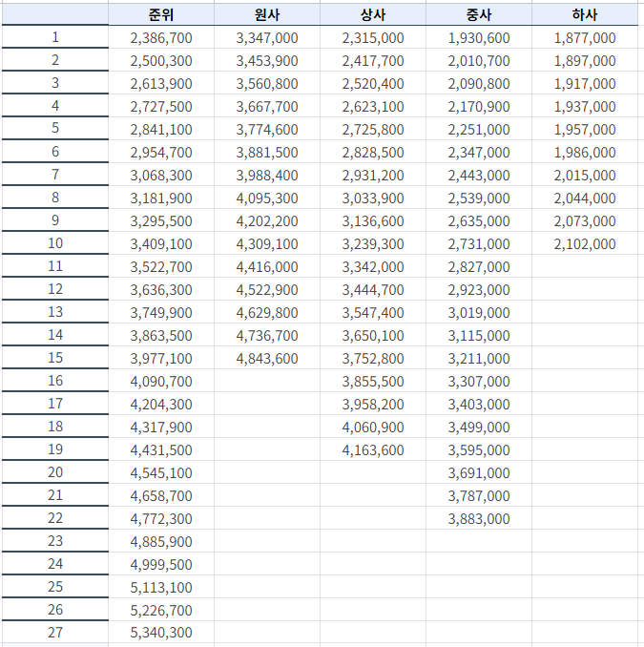Click row label 25
Screen dimensions: 644x647
[x=55, y=586]
